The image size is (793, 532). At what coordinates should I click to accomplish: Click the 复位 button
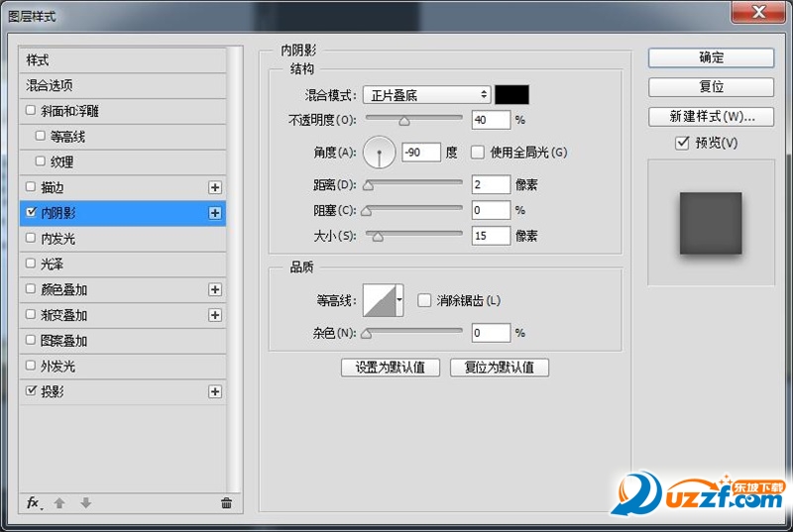click(711, 87)
